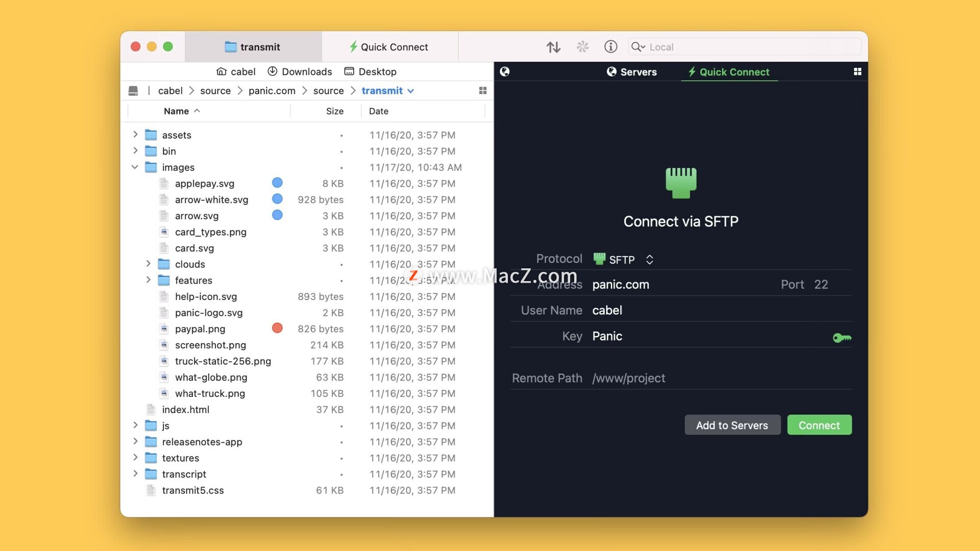Select the truck-static-256.png row

tap(307, 361)
